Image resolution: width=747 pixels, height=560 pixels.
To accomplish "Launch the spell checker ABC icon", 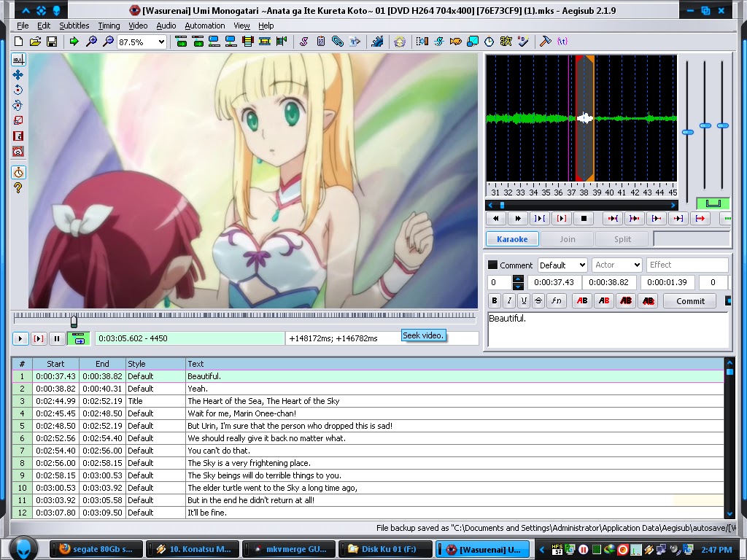I will [523, 42].
